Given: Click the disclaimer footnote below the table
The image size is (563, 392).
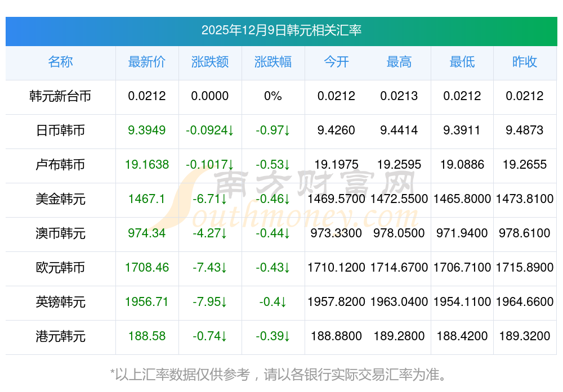Looking at the screenshot, I should (x=281, y=374).
